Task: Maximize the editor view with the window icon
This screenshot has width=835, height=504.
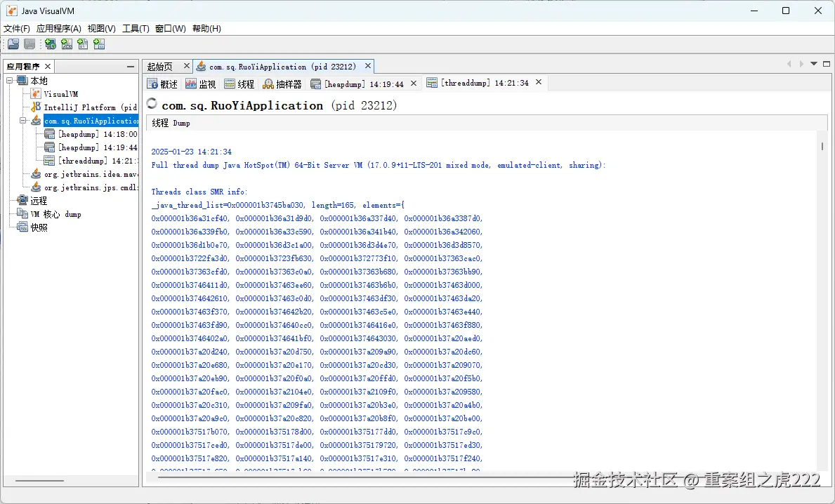Action: (x=826, y=65)
